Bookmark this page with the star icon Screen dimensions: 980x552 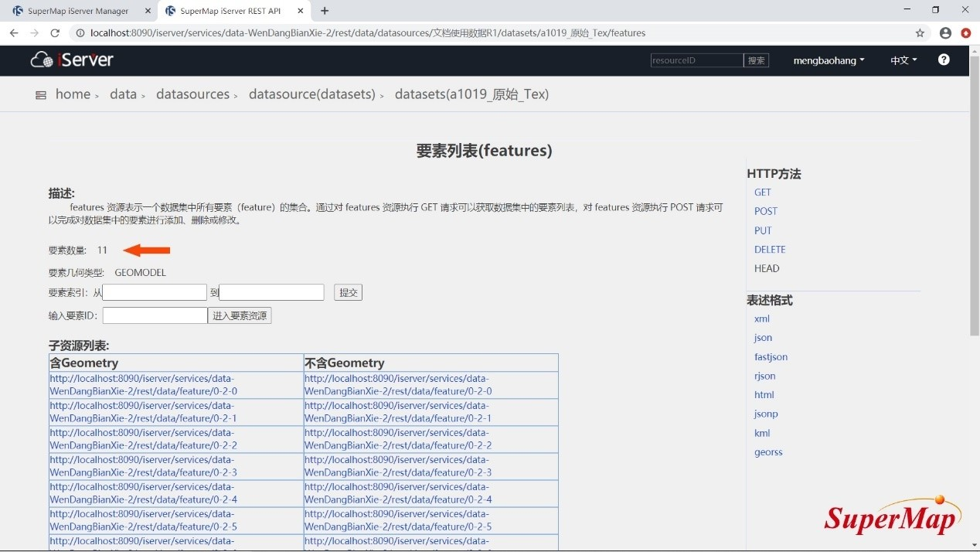pyautogui.click(x=920, y=33)
